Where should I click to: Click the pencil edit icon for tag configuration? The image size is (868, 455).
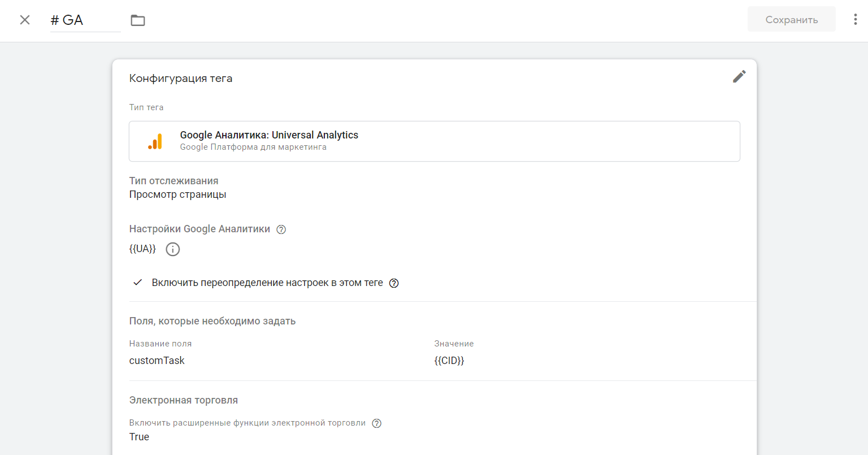pos(739,77)
